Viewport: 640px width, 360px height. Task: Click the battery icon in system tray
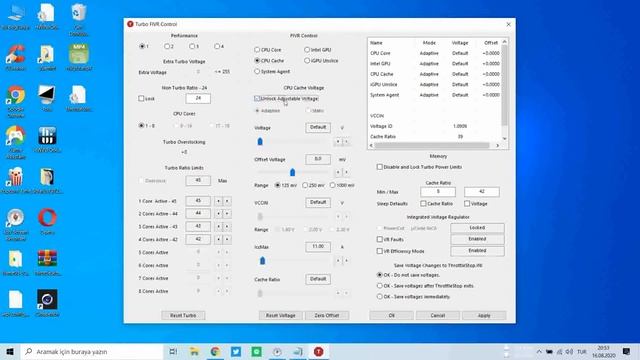[549, 351]
